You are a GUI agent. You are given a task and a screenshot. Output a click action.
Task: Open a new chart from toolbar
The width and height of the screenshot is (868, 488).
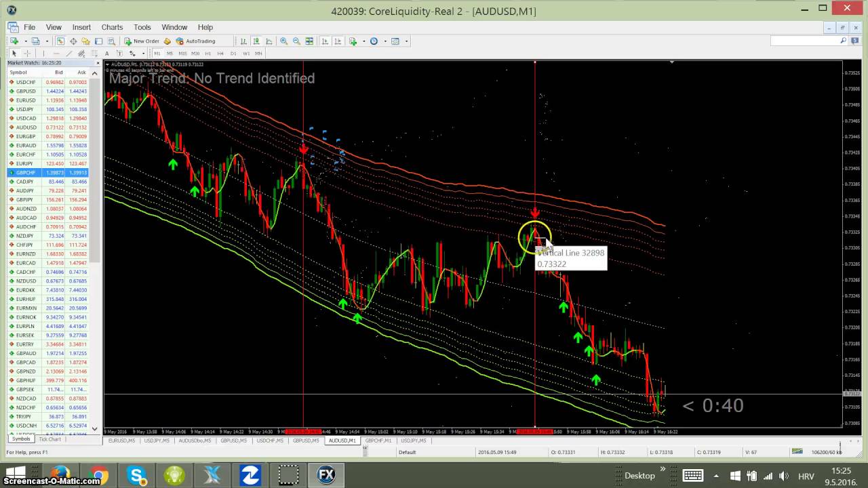14,41
